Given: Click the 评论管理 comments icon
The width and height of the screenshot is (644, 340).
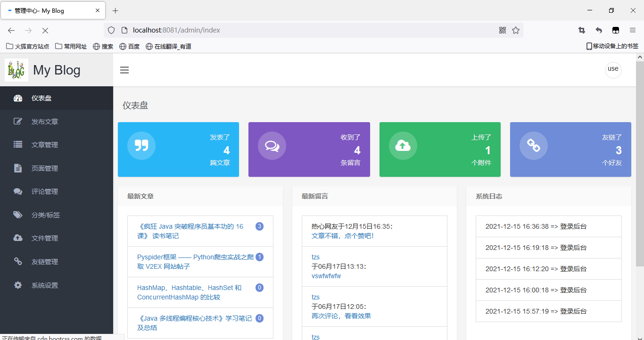Looking at the screenshot, I should tap(18, 191).
